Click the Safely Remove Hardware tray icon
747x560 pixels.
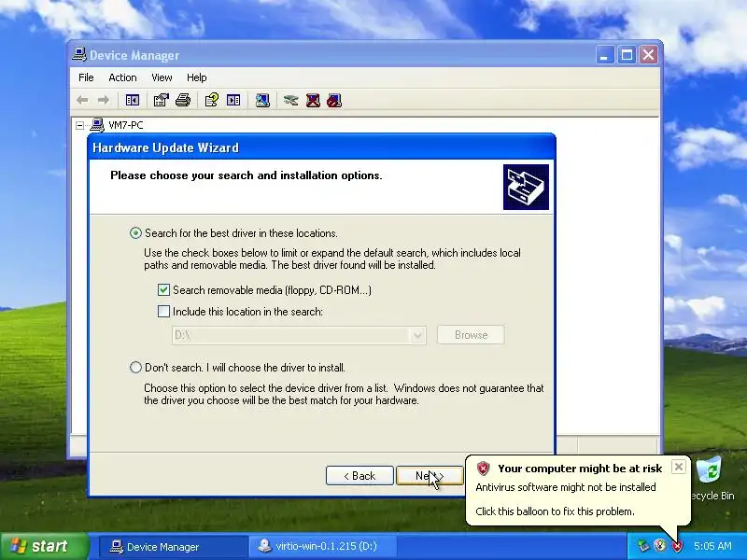click(x=643, y=545)
